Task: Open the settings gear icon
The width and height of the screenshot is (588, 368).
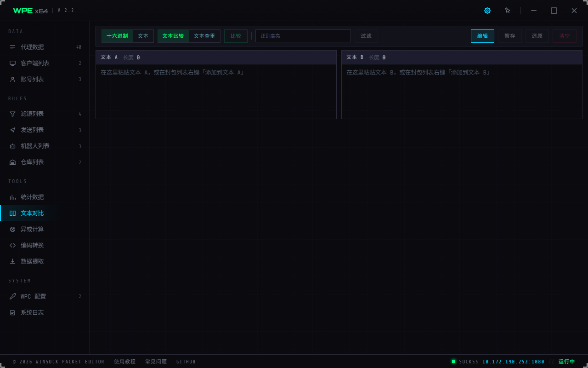Action: coord(487,11)
